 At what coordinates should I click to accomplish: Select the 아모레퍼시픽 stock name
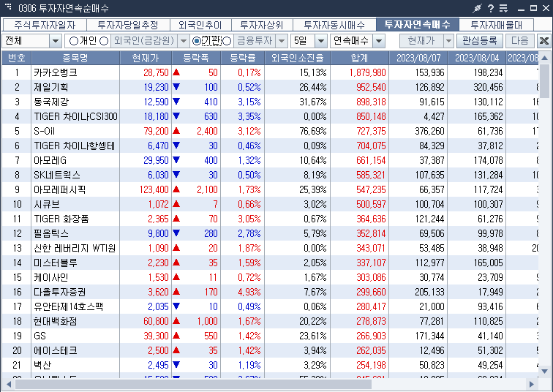[59, 189]
